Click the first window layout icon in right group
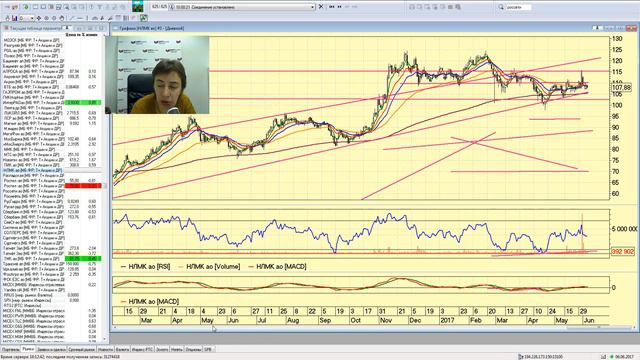This screenshot has height=360, width=640. (411, 7)
